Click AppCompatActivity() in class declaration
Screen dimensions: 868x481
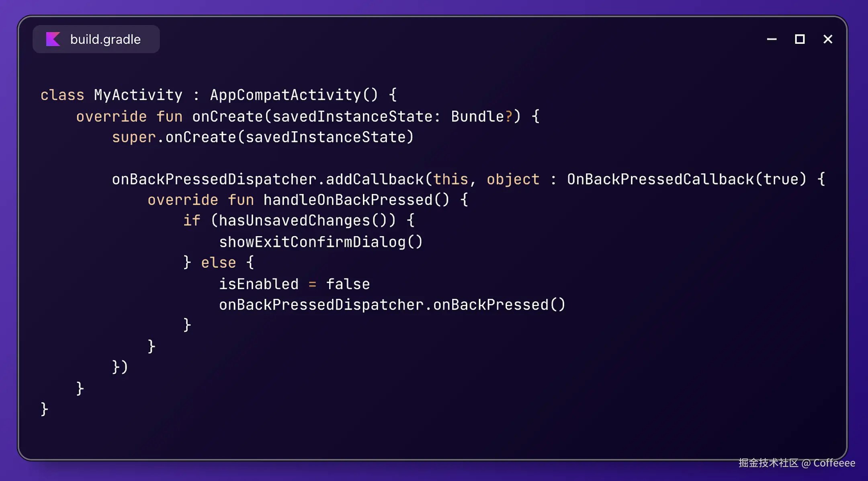click(294, 95)
